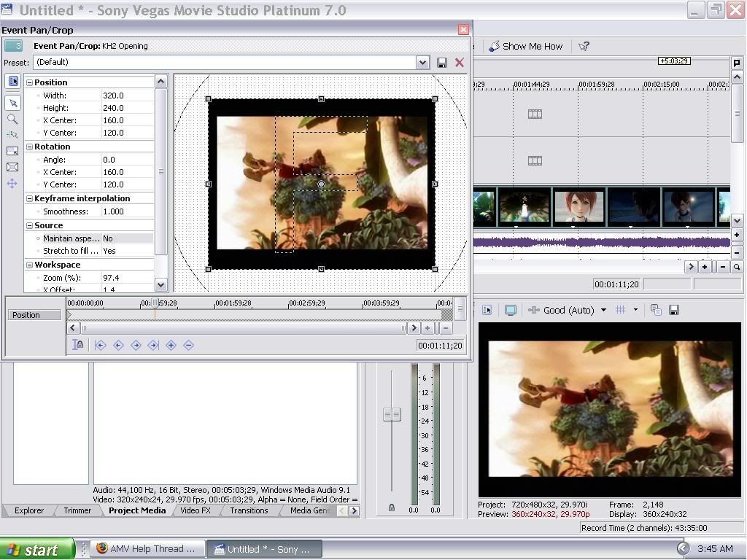Jump to the last keyframe
This screenshot has width=747, height=560.
pos(153,345)
